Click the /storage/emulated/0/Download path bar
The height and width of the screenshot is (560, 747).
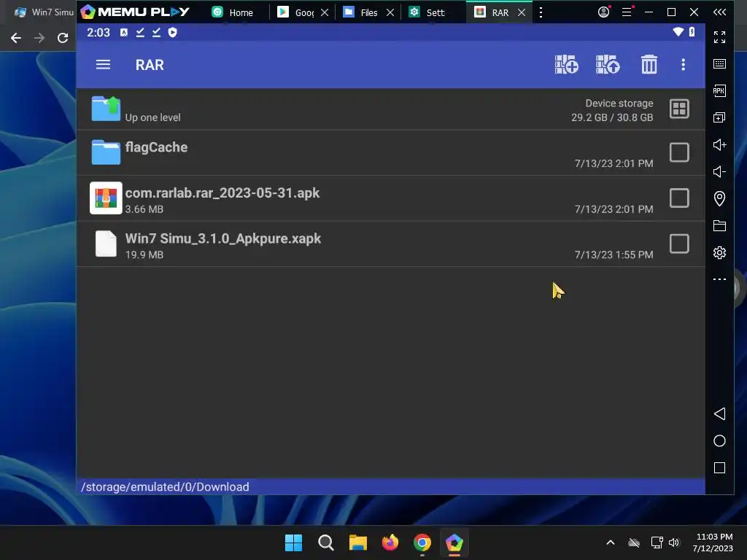391,486
